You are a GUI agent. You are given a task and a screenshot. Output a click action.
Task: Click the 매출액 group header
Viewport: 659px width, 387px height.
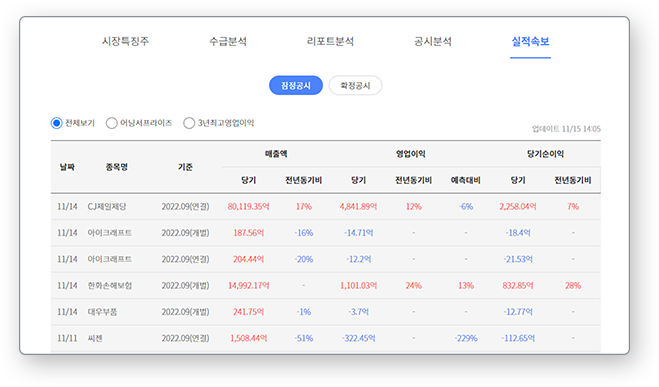(x=276, y=154)
